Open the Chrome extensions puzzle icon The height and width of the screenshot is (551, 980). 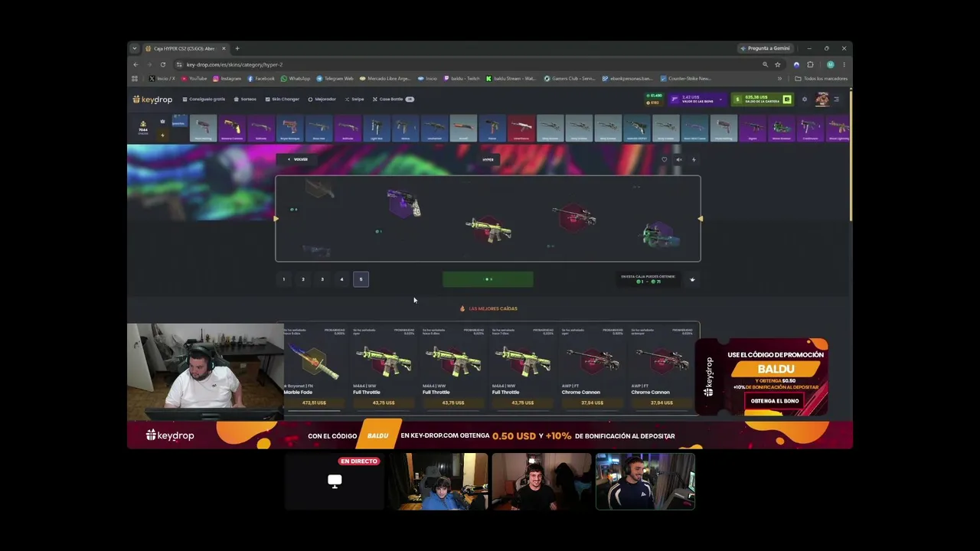pos(810,64)
